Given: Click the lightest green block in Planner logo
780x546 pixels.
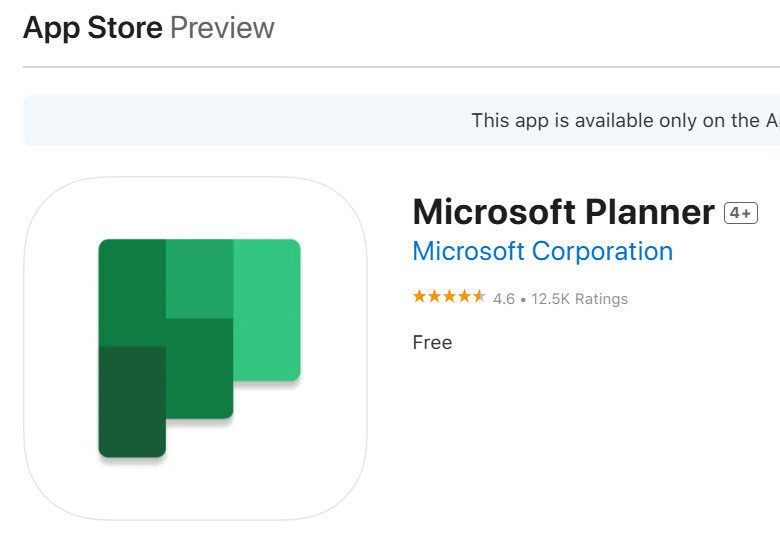Looking at the screenshot, I should point(267,310).
